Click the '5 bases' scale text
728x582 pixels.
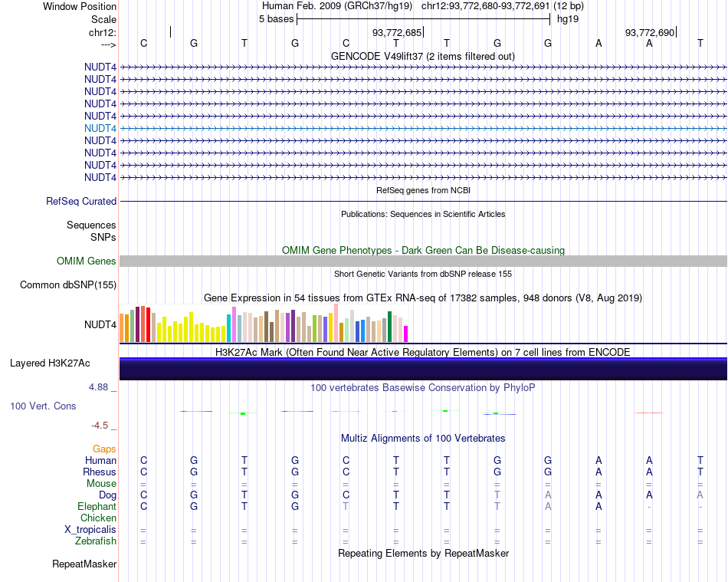click(276, 19)
